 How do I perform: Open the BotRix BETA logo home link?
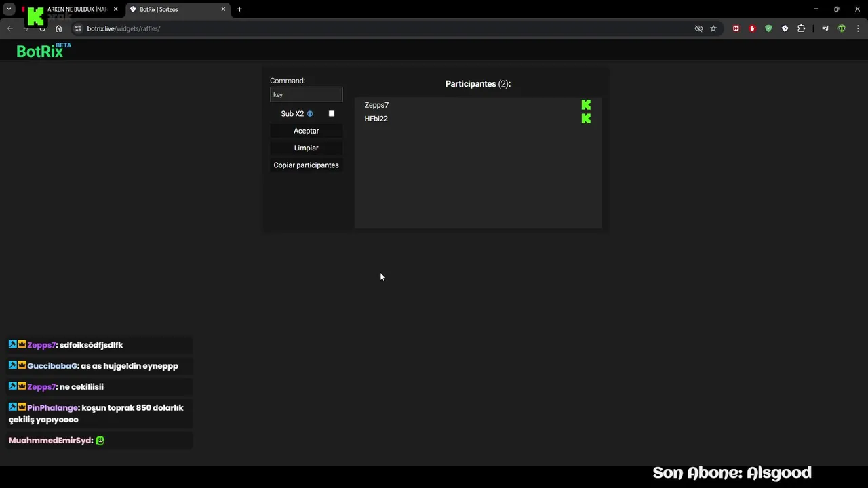(43, 50)
